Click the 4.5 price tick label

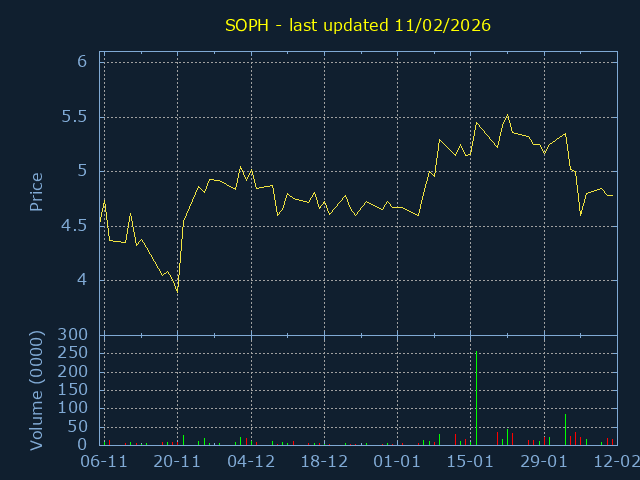coord(76,226)
